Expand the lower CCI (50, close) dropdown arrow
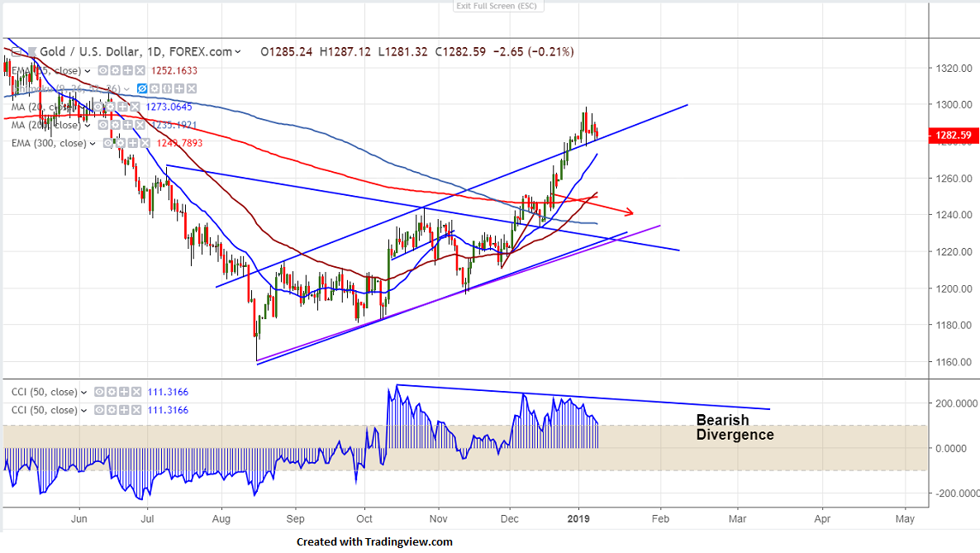Image resolution: width=980 pixels, height=553 pixels. [x=83, y=411]
